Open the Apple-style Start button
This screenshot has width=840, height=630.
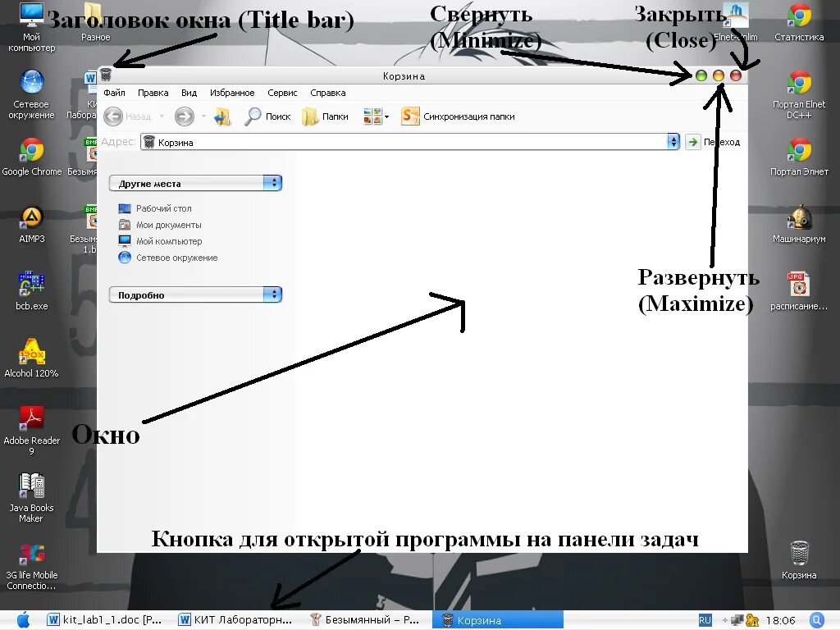pos(23,620)
